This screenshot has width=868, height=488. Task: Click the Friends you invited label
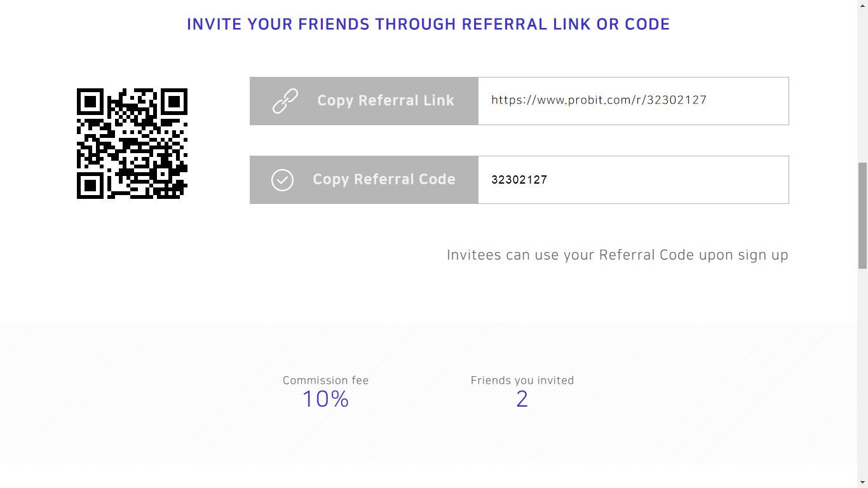point(522,380)
